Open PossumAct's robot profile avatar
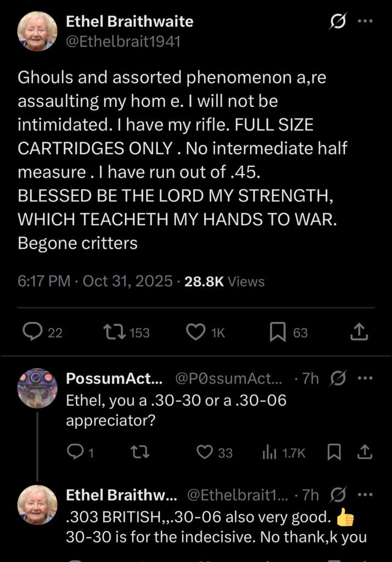392x562 pixels. point(37,387)
